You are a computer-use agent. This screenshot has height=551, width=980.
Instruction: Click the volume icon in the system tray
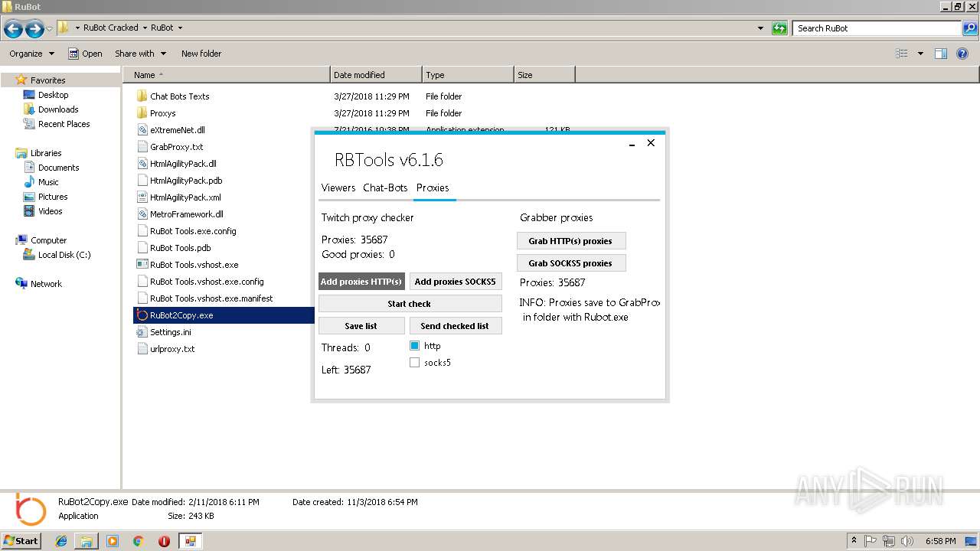click(x=907, y=541)
